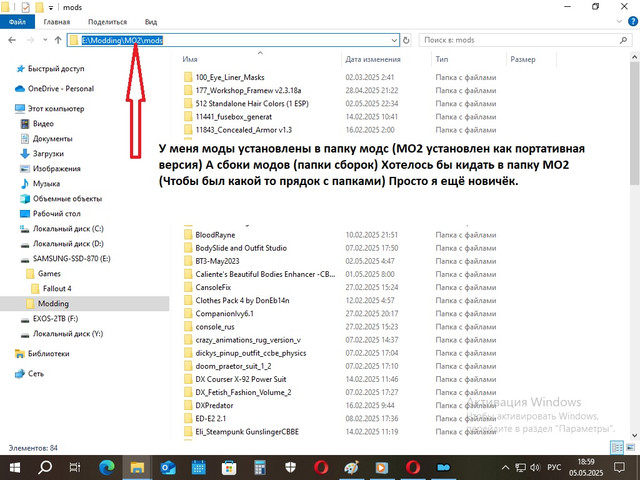
Task: Open Загрузки in sidebar
Action: click(42, 153)
